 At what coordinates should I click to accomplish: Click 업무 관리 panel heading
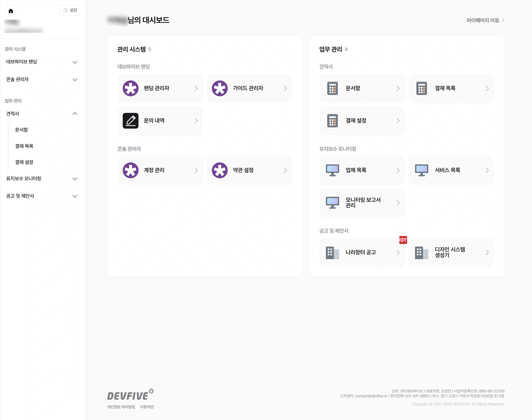pos(331,49)
